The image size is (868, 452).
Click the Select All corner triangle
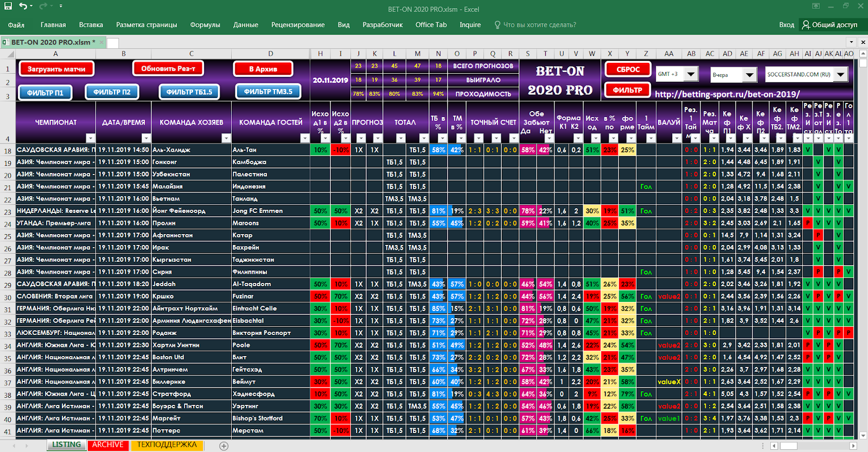point(10,54)
